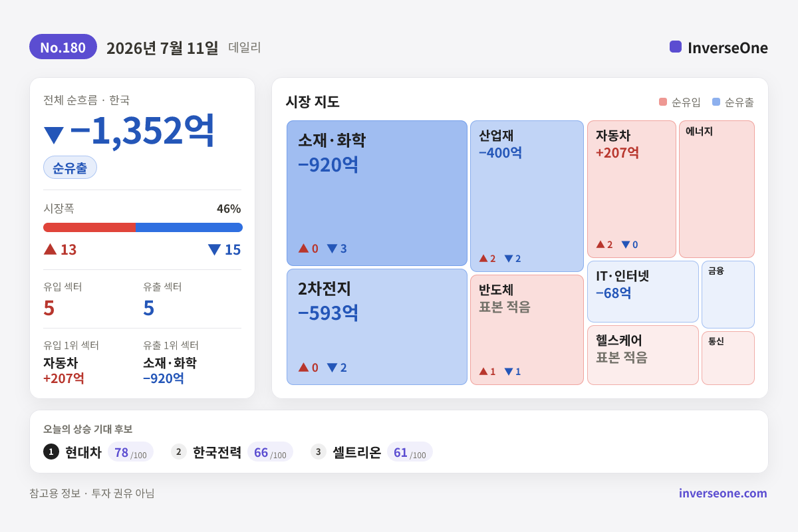The image size is (798, 532).
Task: Click the 현대차 score 78/100 pill
Action: pos(130,452)
